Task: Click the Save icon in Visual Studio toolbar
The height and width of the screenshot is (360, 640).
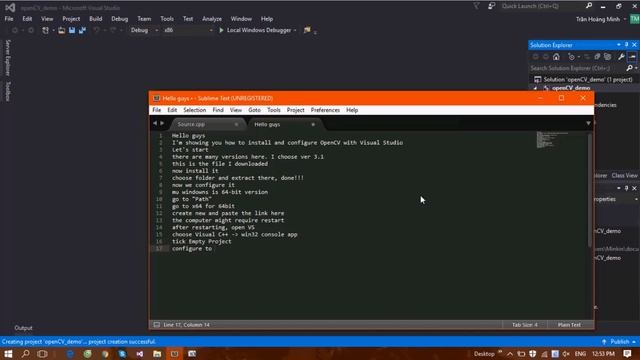Action: (72, 30)
